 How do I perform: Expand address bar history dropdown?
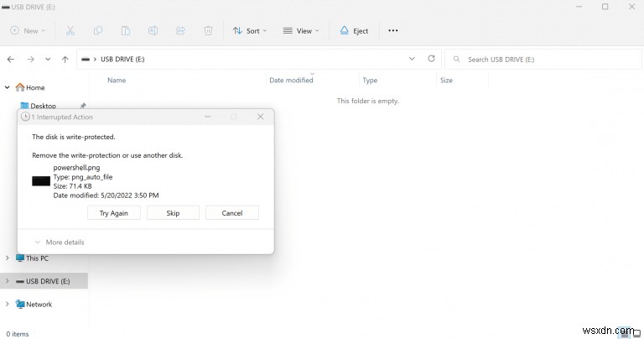(x=412, y=60)
